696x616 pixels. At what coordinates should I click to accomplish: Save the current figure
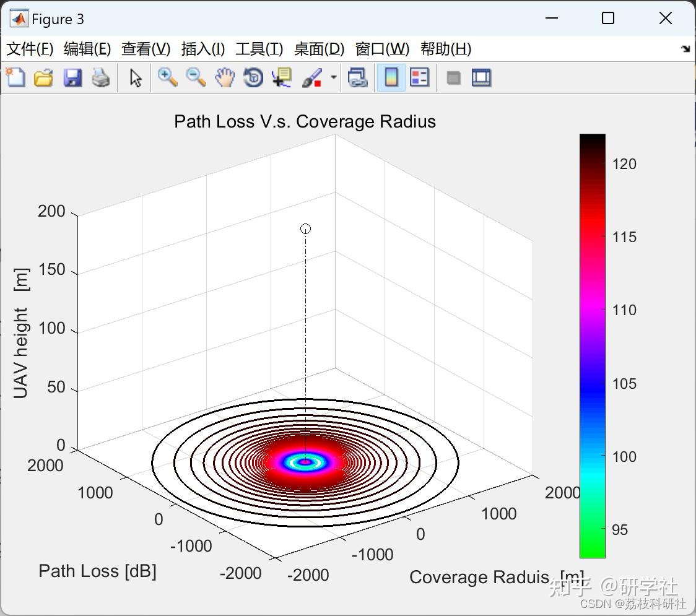coord(72,77)
